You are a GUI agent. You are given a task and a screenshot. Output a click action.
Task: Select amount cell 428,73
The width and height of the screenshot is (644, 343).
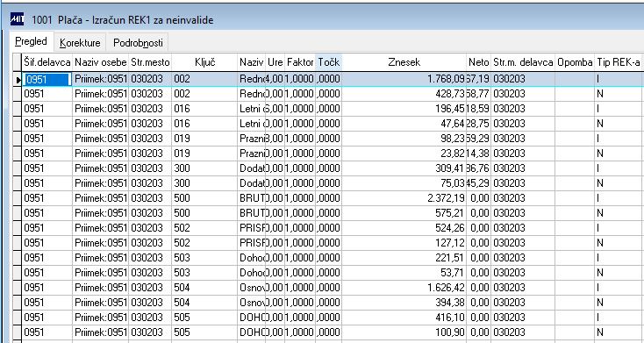[404, 94]
